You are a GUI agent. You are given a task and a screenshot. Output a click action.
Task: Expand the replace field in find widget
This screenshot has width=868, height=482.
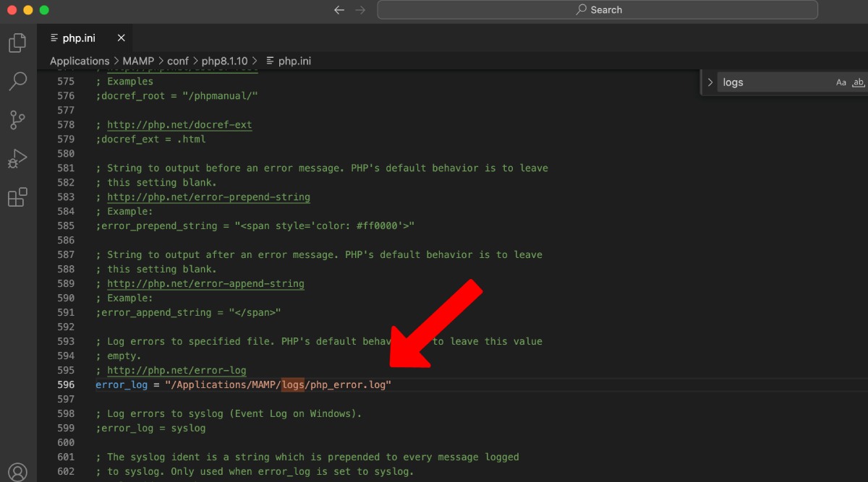[710, 82]
